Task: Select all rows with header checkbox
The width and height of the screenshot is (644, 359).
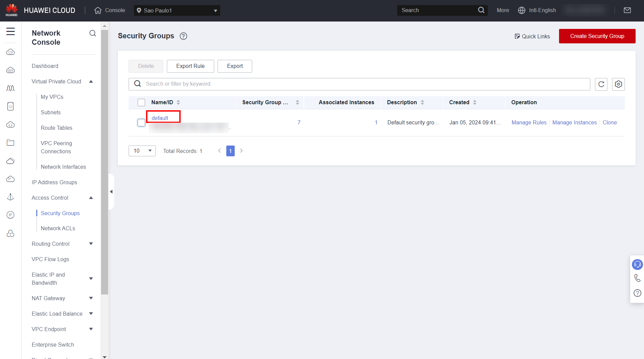Action: pos(141,103)
